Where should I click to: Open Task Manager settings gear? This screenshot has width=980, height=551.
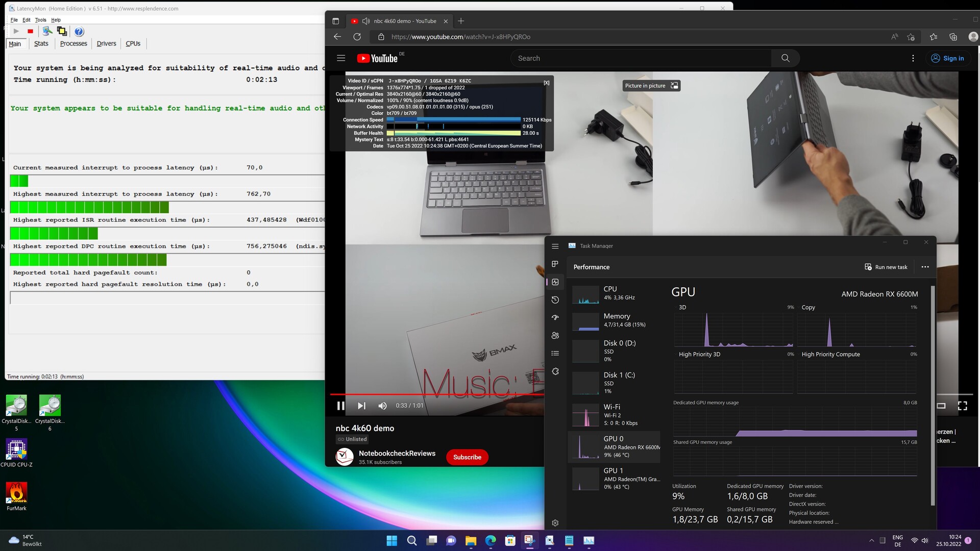[555, 523]
